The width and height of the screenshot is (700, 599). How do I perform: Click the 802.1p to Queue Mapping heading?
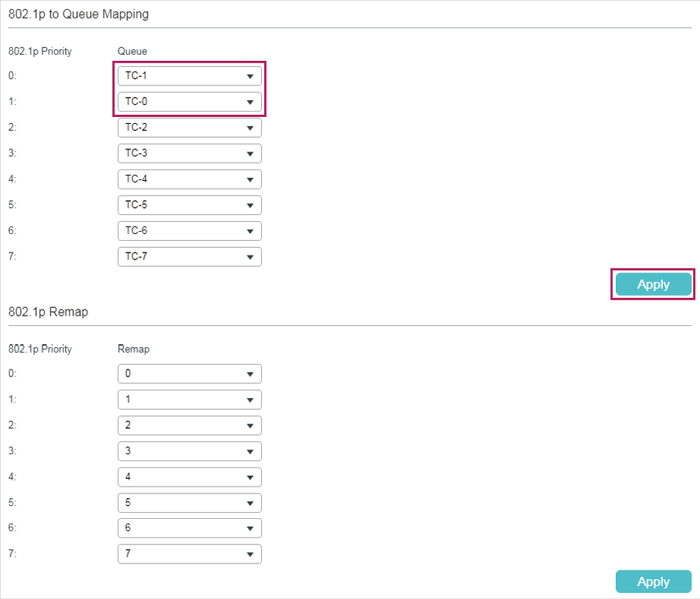(79, 15)
